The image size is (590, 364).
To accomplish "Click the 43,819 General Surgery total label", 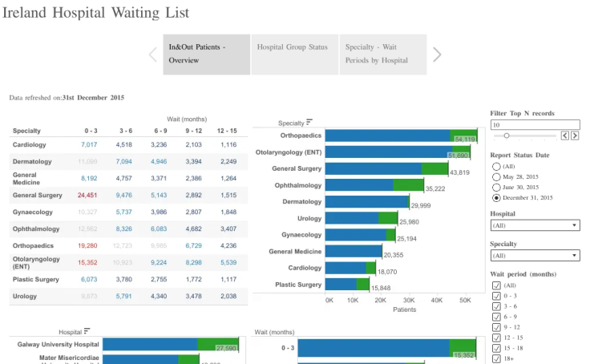I will click(x=459, y=172).
